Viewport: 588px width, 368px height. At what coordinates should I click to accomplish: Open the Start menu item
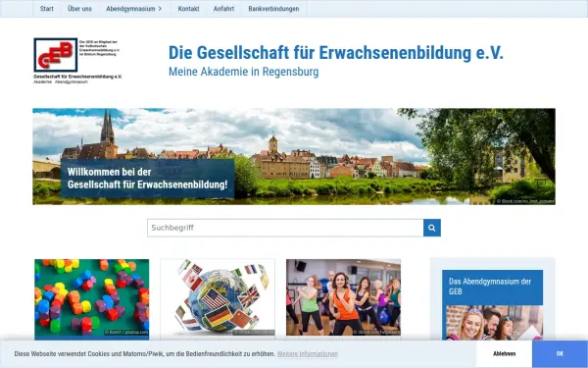click(46, 9)
